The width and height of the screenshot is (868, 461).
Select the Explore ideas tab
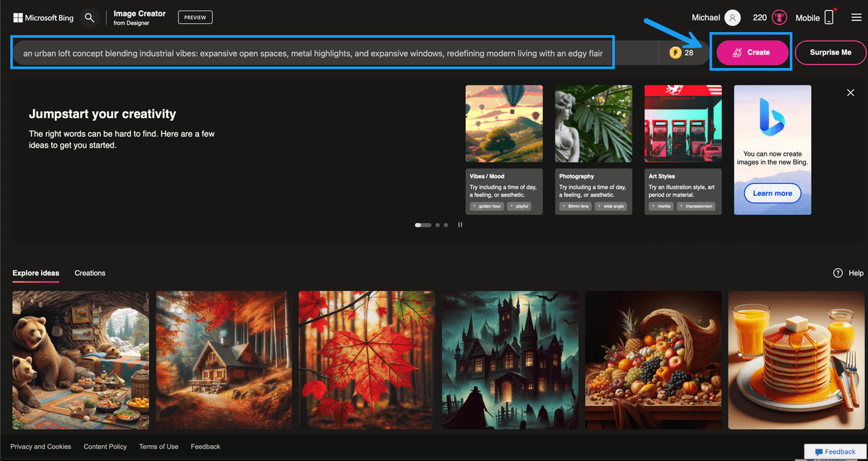pos(35,273)
